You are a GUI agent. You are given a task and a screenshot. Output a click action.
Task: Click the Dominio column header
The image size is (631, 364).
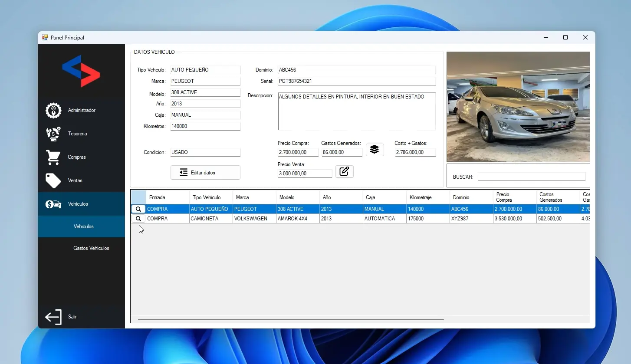tap(471, 197)
